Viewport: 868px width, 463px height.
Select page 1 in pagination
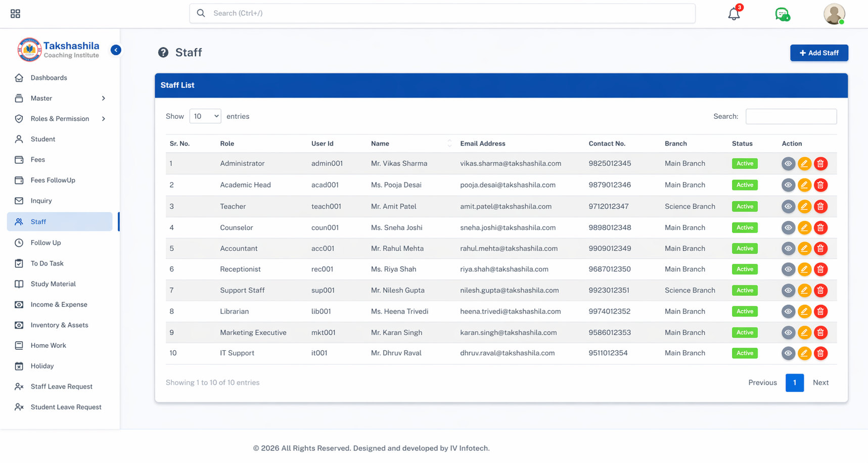tap(795, 383)
